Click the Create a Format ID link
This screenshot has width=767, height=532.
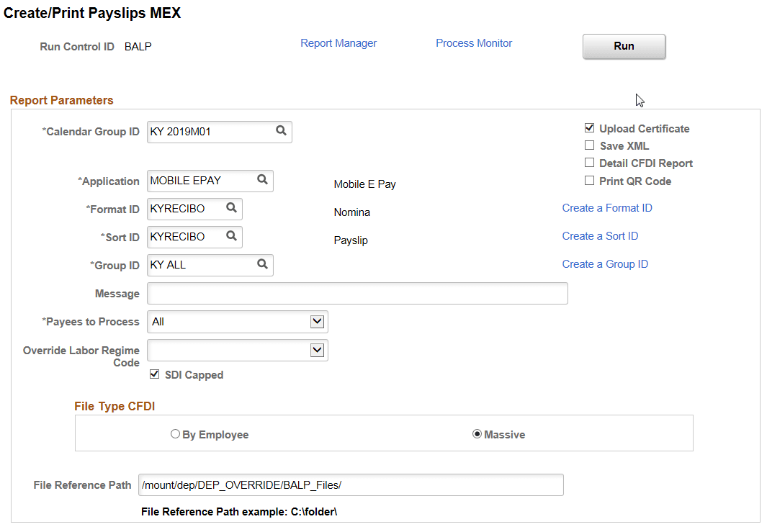point(607,207)
